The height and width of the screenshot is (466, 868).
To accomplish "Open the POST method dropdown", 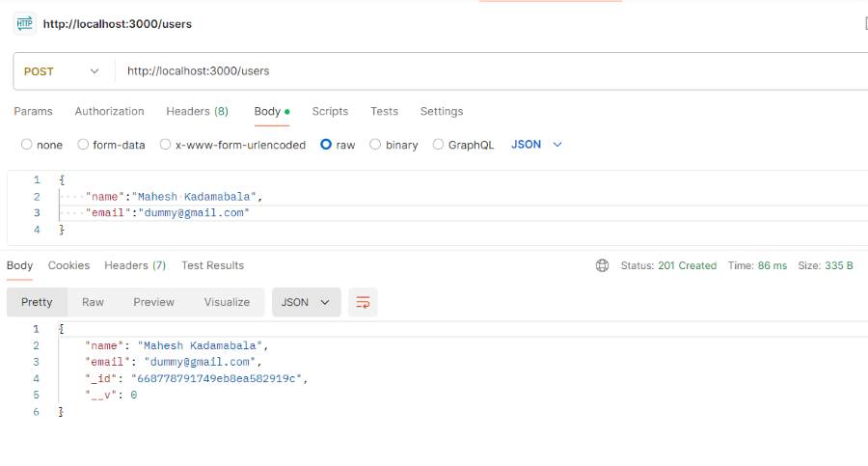I will tap(62, 70).
